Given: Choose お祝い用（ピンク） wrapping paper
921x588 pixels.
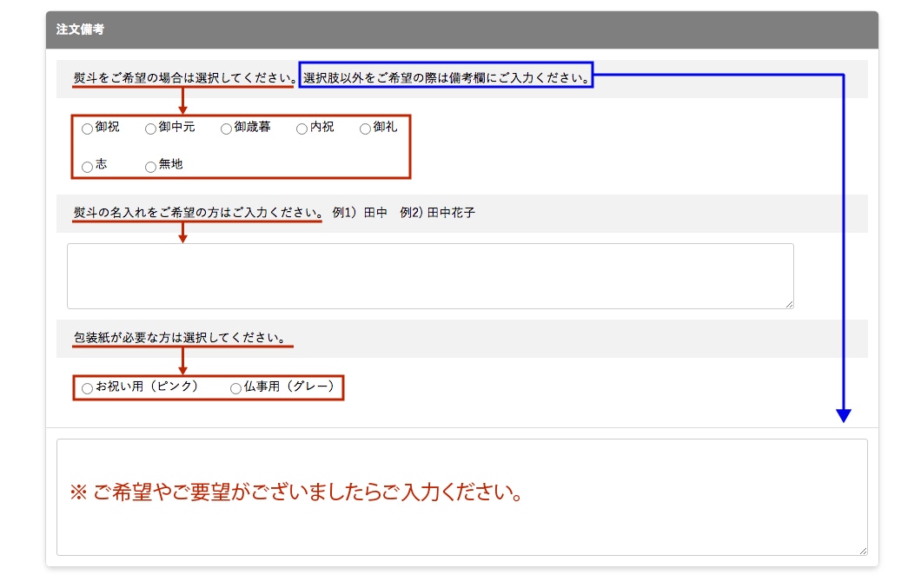Looking at the screenshot, I should tap(87, 388).
